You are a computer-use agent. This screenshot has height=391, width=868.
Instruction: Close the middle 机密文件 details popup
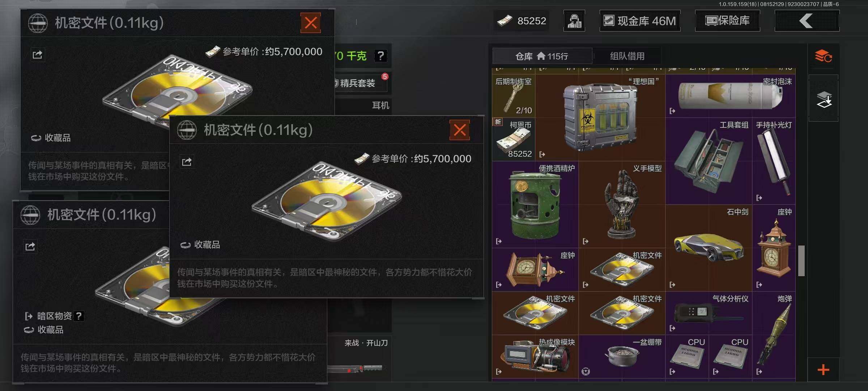pyautogui.click(x=460, y=130)
